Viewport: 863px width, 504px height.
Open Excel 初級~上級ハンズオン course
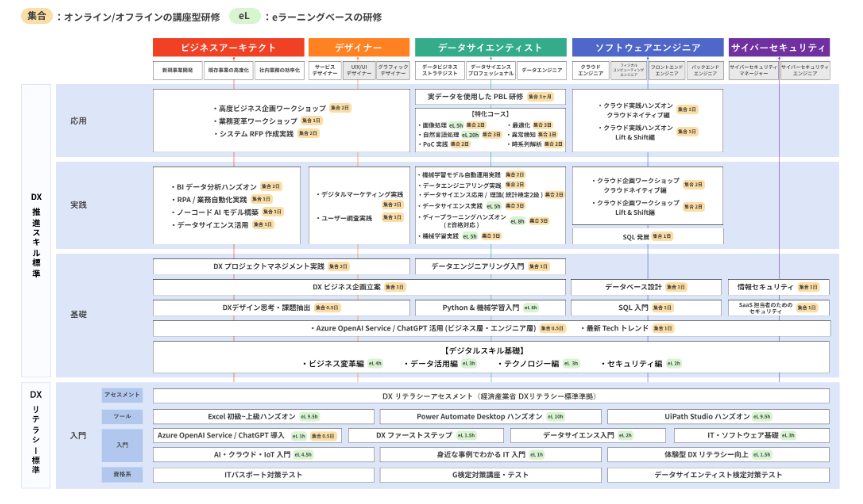263,416
